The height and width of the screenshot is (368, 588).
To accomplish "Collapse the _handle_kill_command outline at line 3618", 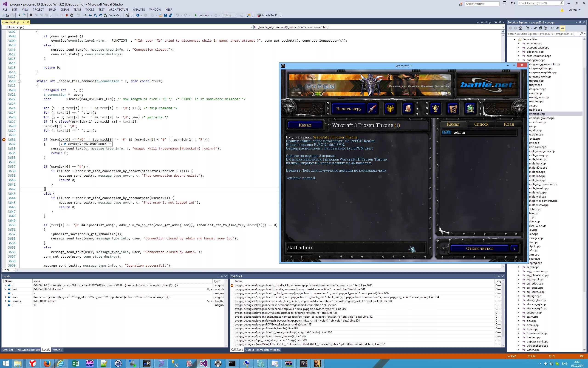I will (x=19, y=81).
